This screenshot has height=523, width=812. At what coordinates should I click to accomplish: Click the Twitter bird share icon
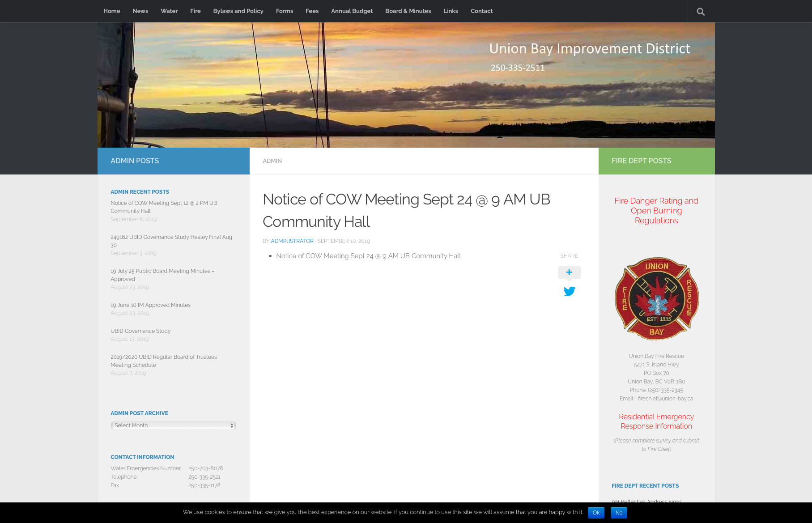point(569,291)
